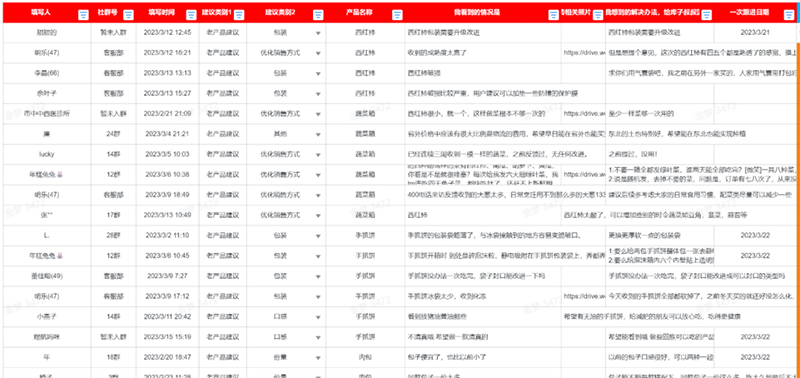This screenshot has width=800, height=378.
Task: Expand 建议类别2 dropdown in 2023/2/21 21:09 row
Action: (318, 114)
